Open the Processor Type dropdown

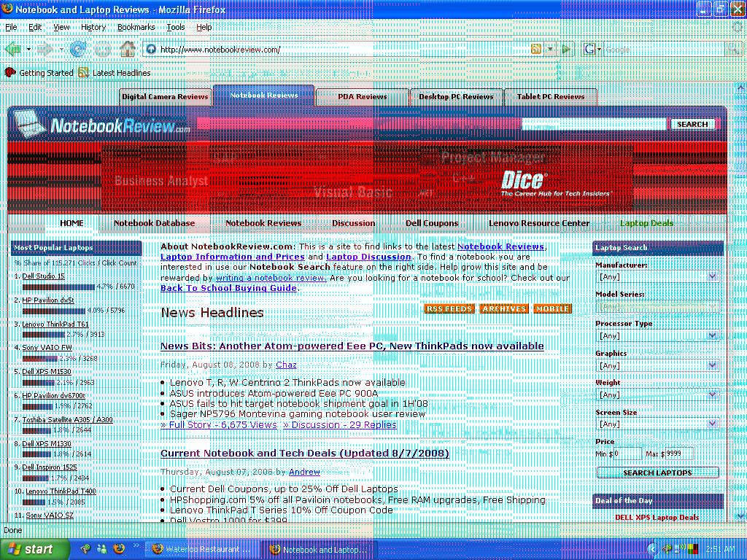point(657,335)
